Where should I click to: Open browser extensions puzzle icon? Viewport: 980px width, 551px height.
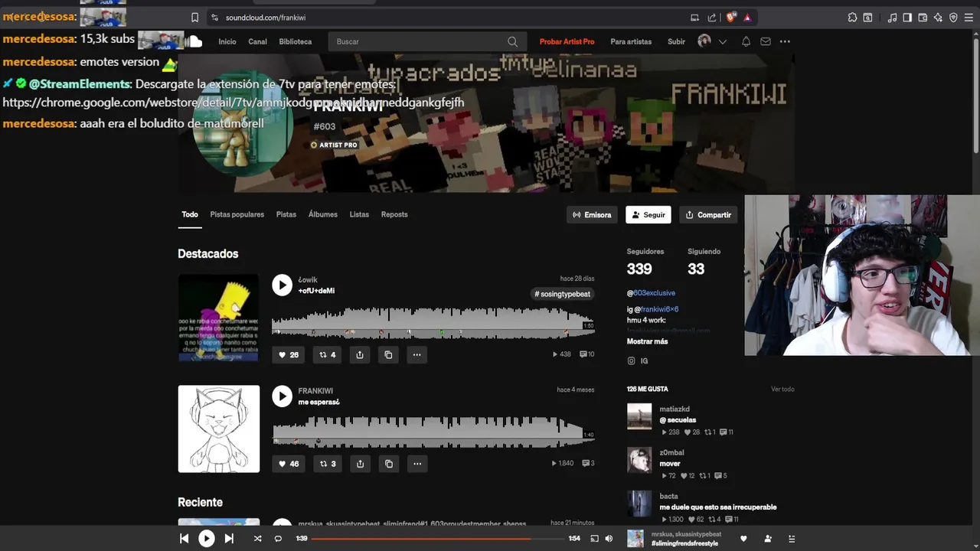pyautogui.click(x=852, y=18)
